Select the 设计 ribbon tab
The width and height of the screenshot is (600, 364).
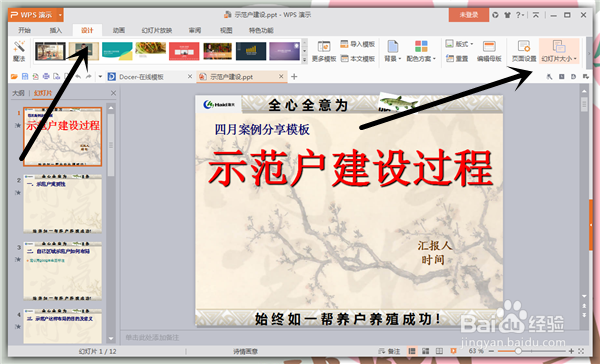point(87,30)
